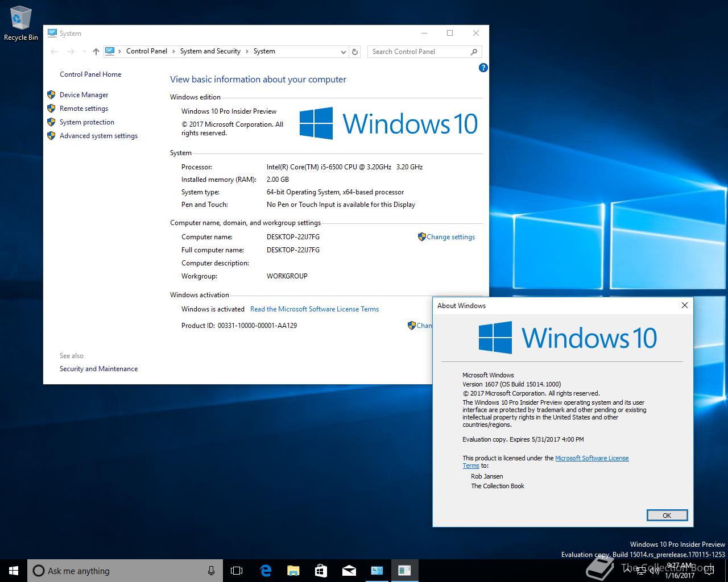Open the Recycle Bin desktop icon
Image resolution: width=728 pixels, height=582 pixels.
click(21, 23)
